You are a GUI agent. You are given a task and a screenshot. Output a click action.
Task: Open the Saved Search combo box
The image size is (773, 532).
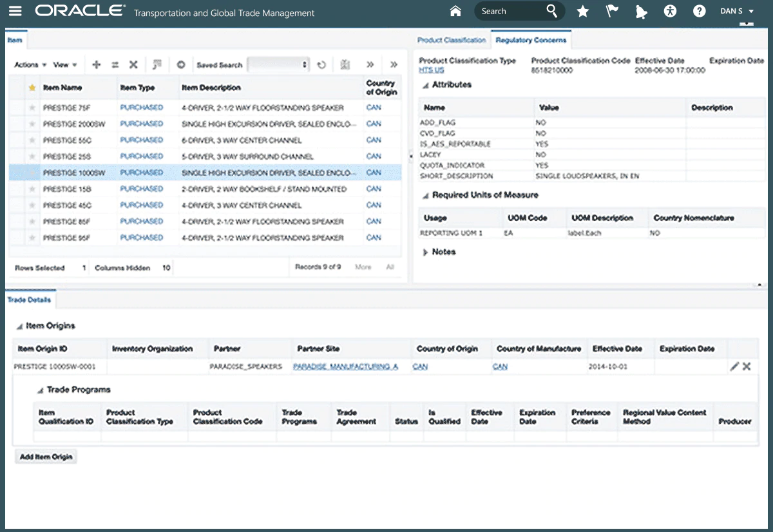pyautogui.click(x=278, y=64)
